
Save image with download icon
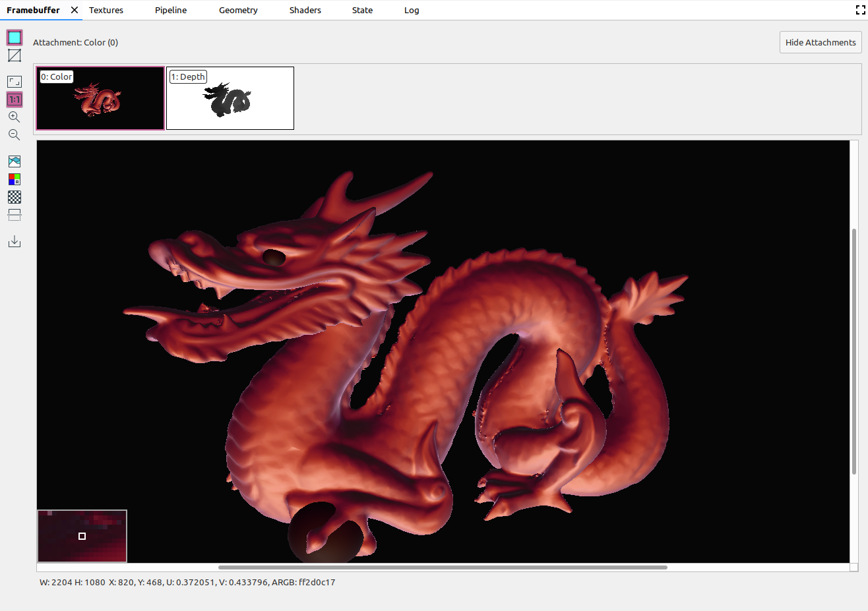[x=15, y=242]
